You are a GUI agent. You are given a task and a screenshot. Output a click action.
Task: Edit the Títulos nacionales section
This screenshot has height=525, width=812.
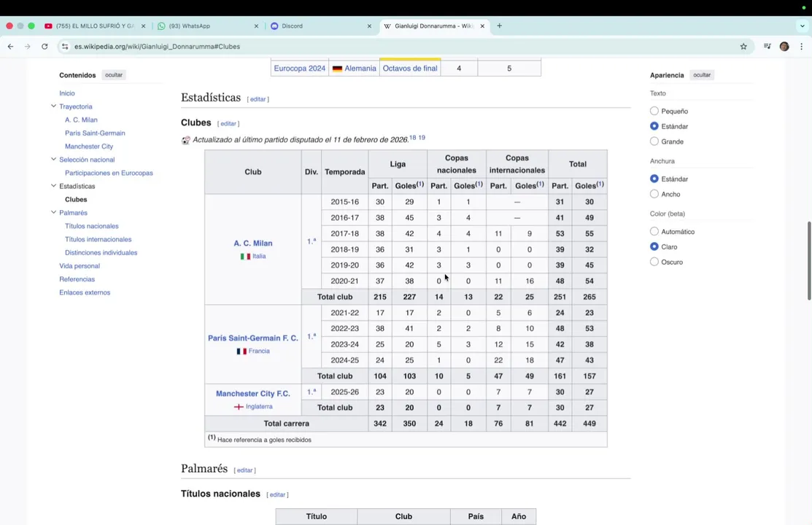click(x=277, y=495)
